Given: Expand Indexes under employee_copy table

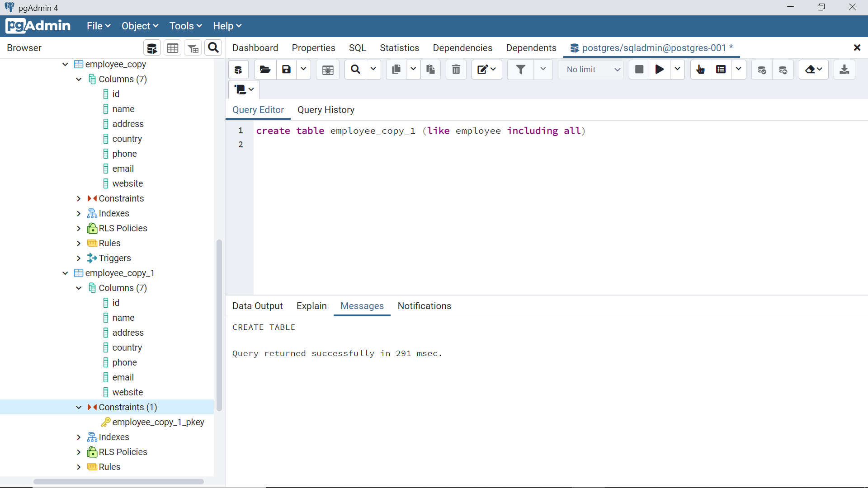Looking at the screenshot, I should pos(79,213).
